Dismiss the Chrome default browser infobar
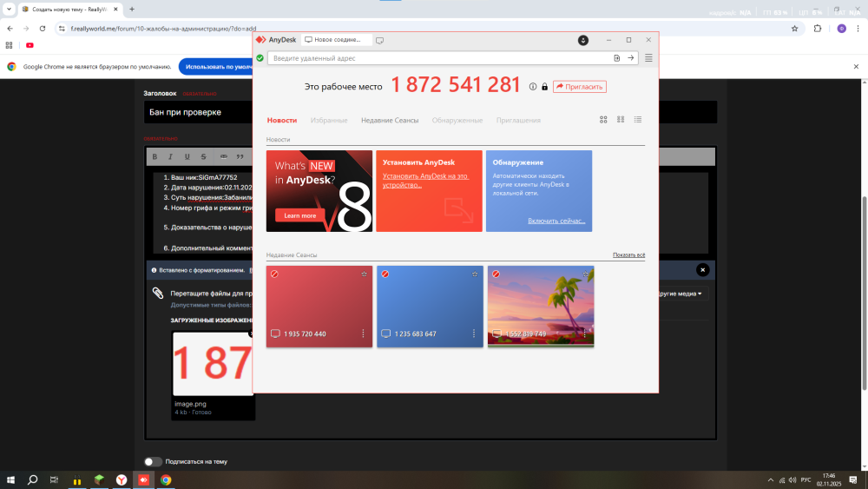 [856, 67]
